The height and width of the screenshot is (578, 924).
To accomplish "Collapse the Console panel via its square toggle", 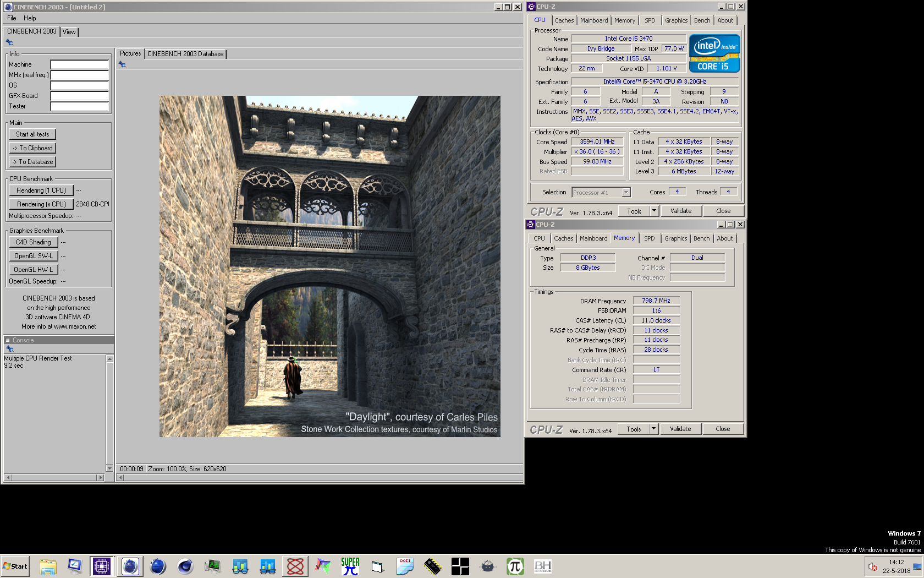I will tap(8, 340).
